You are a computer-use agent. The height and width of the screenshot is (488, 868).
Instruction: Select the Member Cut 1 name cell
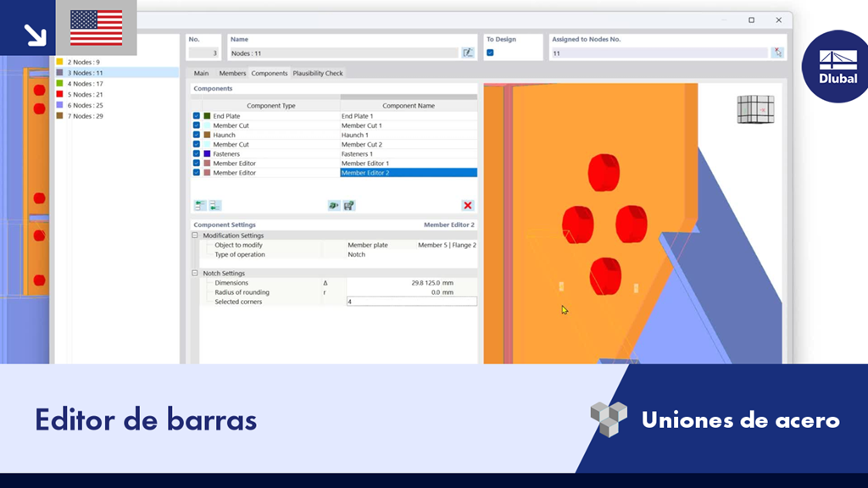[409, 125]
